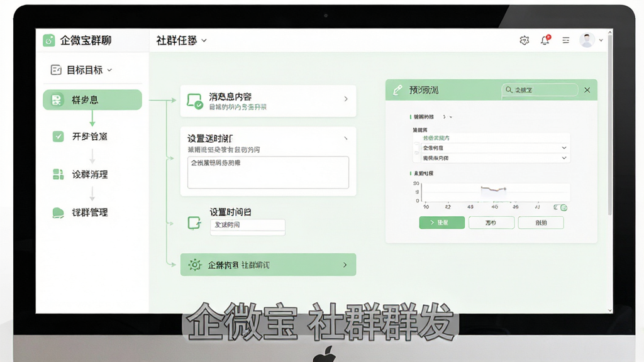This screenshot has width=644, height=362.
Task: Click the chat refresh icon beside 设置时间
Action: pyautogui.click(x=194, y=223)
